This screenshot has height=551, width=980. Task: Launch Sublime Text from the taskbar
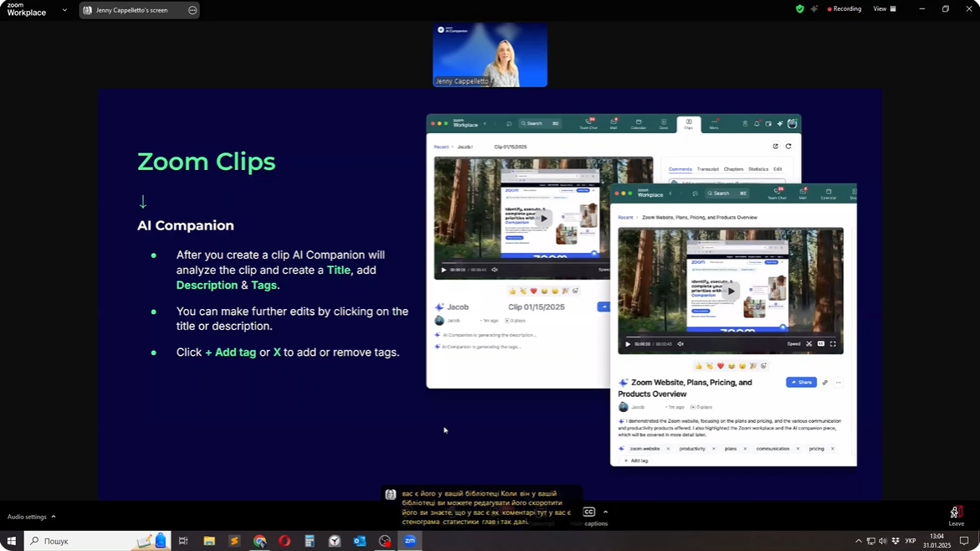click(x=234, y=541)
